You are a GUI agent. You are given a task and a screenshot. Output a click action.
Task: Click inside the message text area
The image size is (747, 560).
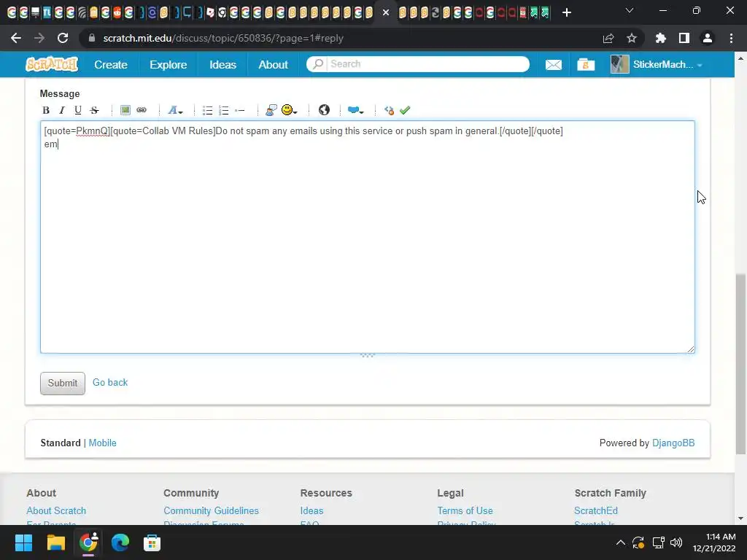tap(368, 237)
